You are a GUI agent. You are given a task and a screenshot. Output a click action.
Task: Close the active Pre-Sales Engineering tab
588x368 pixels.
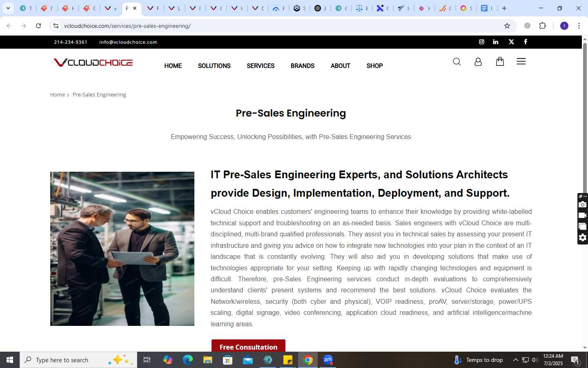point(135,8)
